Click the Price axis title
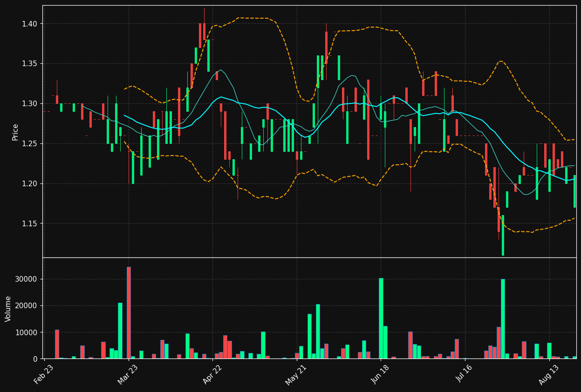581x392 pixels. pos(15,132)
